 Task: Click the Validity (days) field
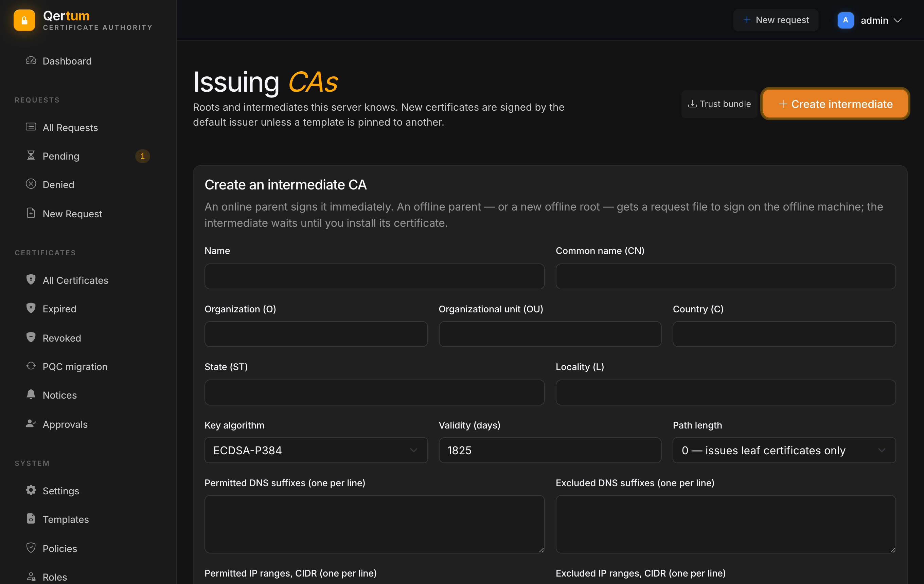coord(550,450)
